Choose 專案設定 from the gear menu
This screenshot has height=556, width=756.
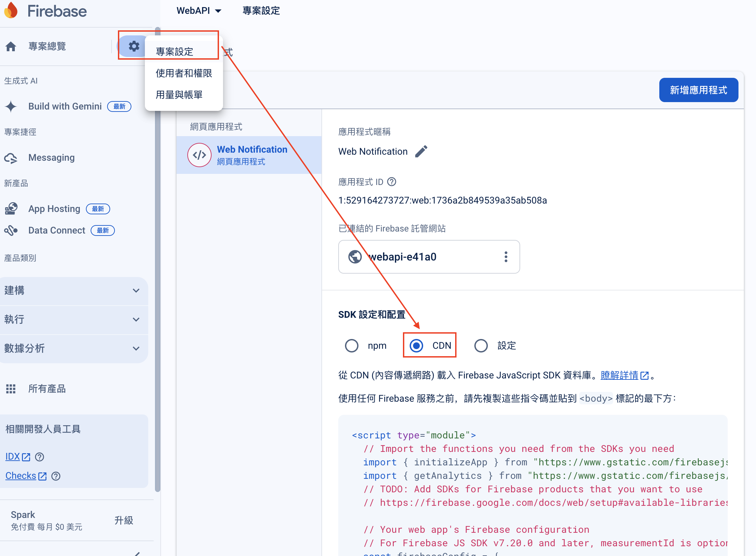(184, 51)
